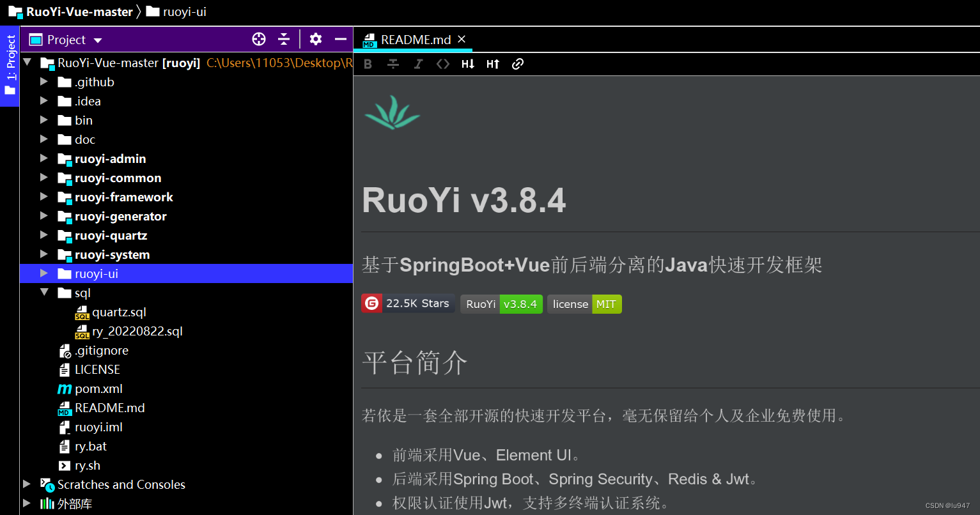Collapse the sql folder

(x=44, y=293)
